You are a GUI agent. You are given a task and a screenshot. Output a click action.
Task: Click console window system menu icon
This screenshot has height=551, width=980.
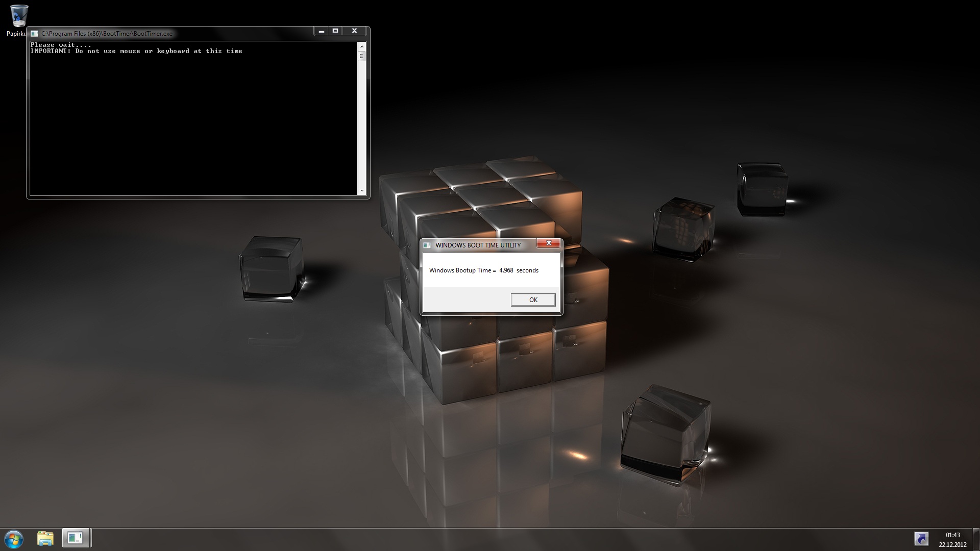click(x=34, y=34)
